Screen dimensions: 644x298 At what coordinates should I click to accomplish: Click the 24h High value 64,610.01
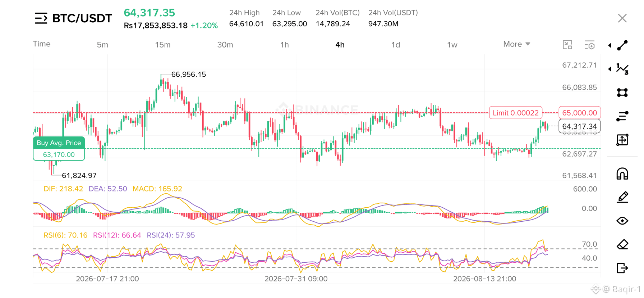coord(247,24)
